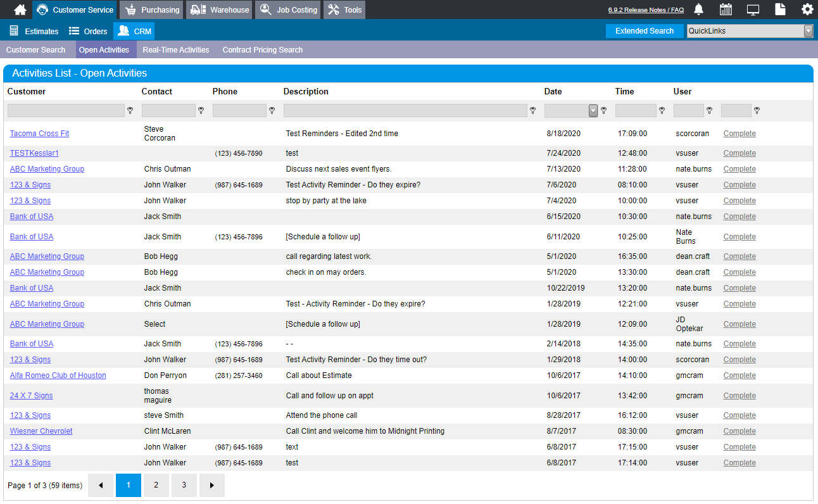Click the Time filter text box

pos(636,111)
